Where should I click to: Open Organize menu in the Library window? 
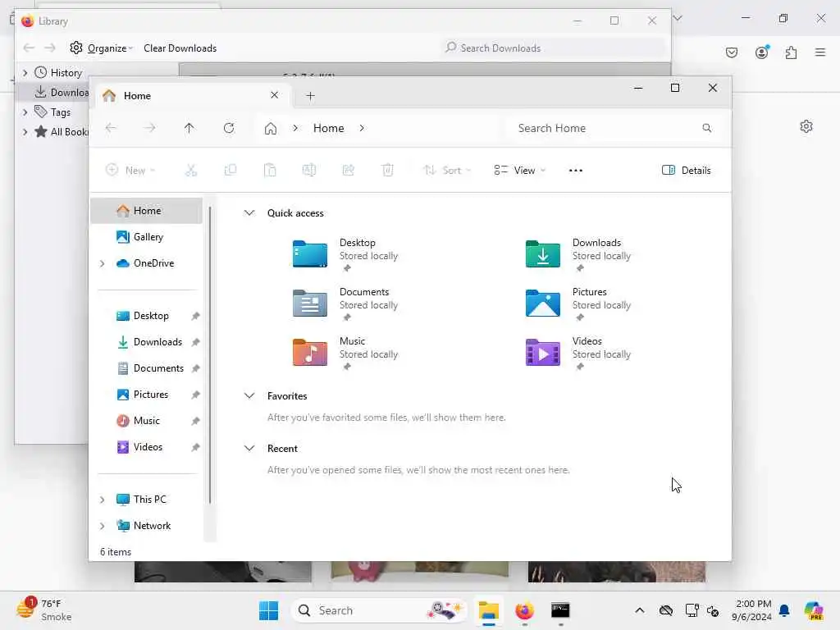pyautogui.click(x=101, y=48)
